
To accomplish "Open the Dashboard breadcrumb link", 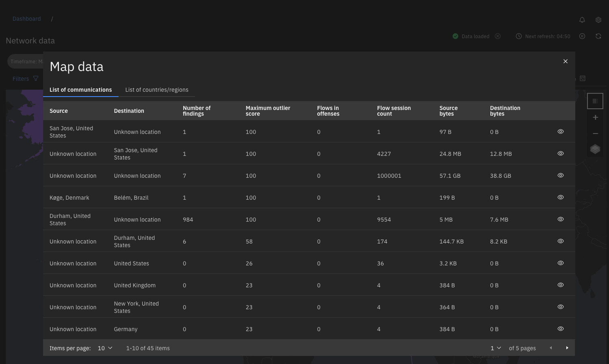I will tap(27, 19).
